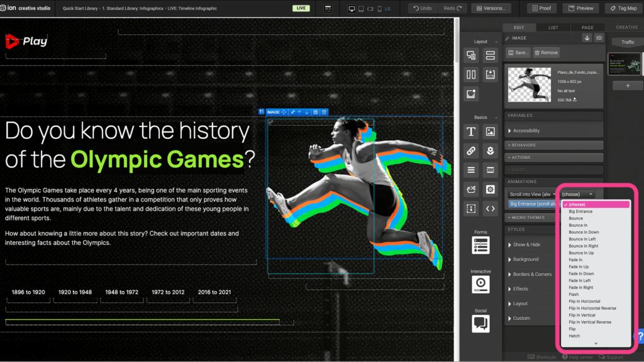Open the Interactive elements palette

pos(480,284)
